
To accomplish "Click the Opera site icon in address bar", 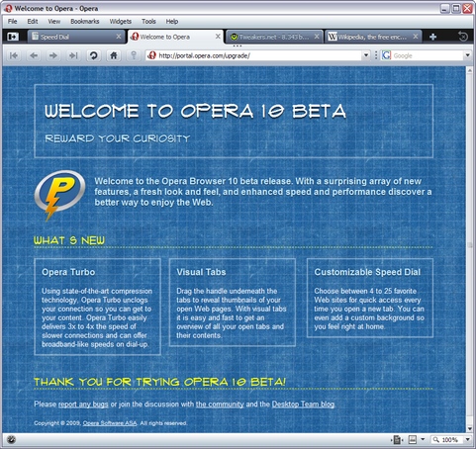I will [x=151, y=55].
